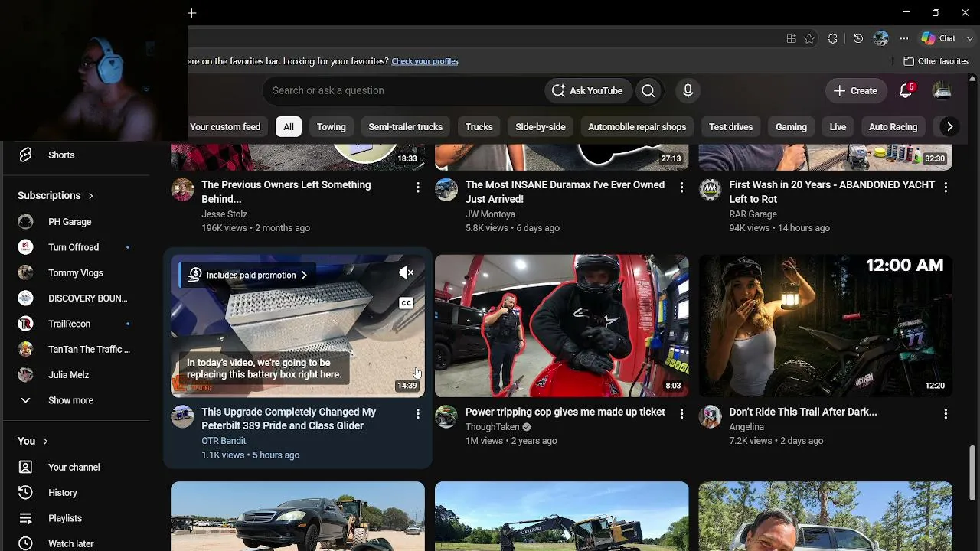Open the Angelina channel avatar

pos(710,417)
